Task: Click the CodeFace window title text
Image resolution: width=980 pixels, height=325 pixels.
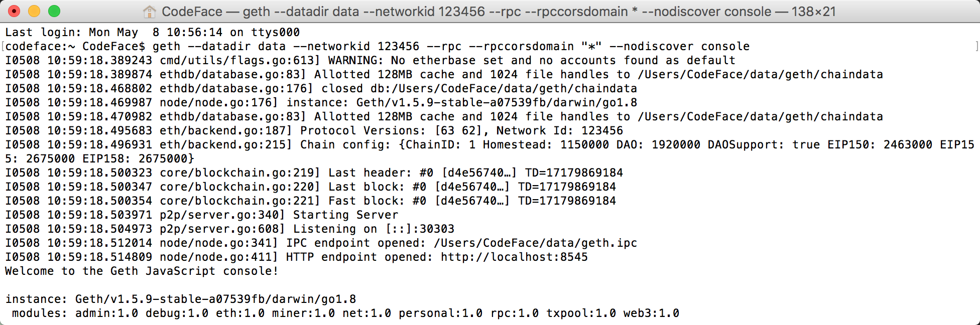Action: coord(499,12)
